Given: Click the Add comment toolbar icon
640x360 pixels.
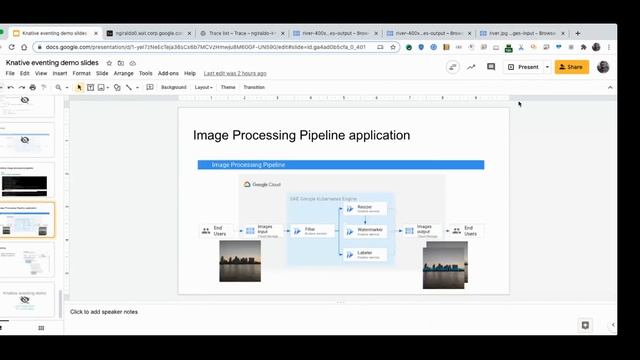Looking at the screenshot, I should 150,87.
